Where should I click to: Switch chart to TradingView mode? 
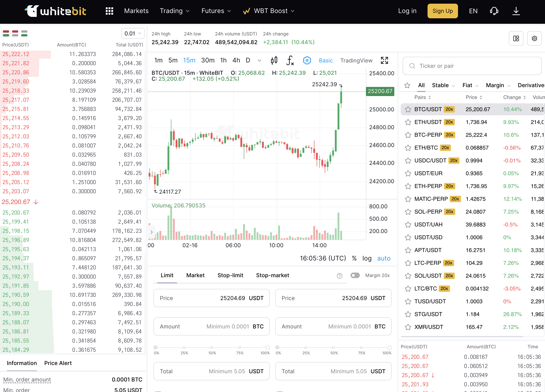click(356, 60)
